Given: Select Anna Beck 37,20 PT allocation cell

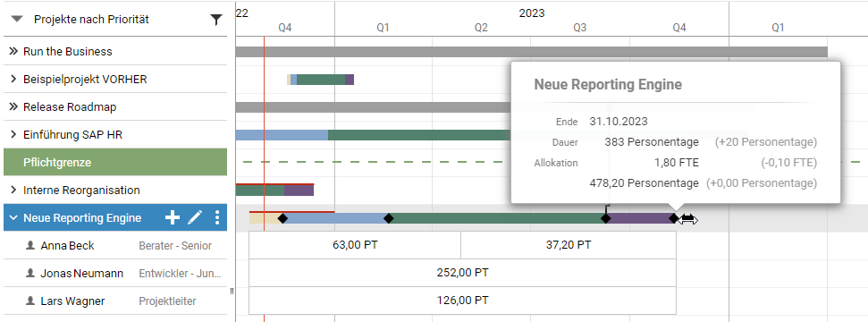Looking at the screenshot, I should (x=569, y=245).
